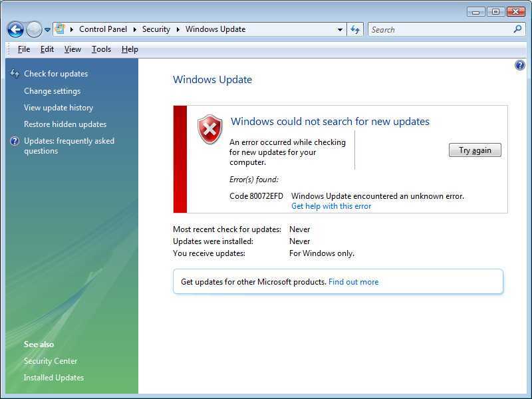Viewport: 532px width, 399px height.
Task: Click Get help with this error link
Action: click(331, 206)
